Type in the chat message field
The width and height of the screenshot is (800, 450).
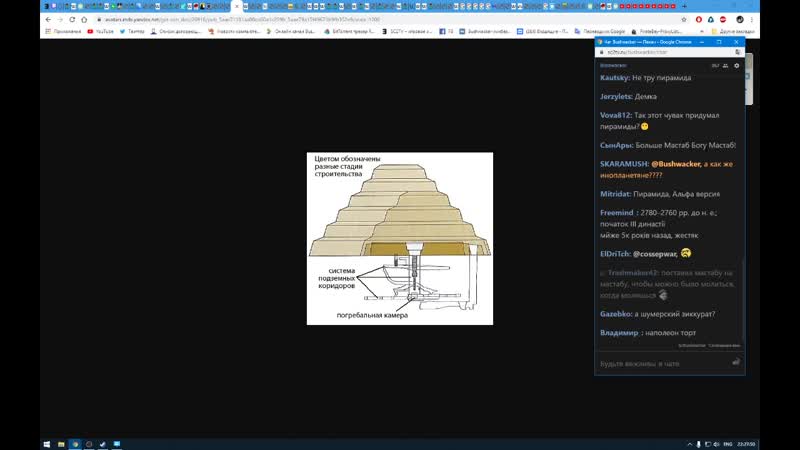coord(660,363)
